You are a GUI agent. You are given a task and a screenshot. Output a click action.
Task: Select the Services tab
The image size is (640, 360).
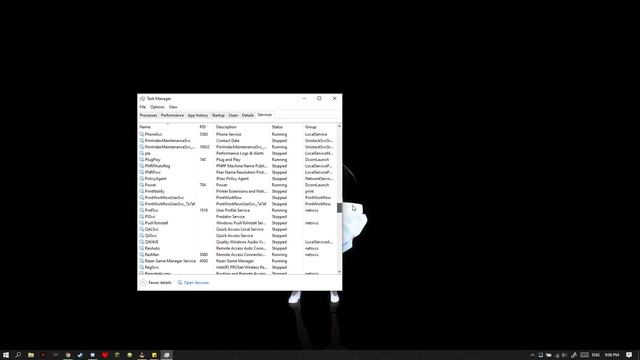[264, 115]
